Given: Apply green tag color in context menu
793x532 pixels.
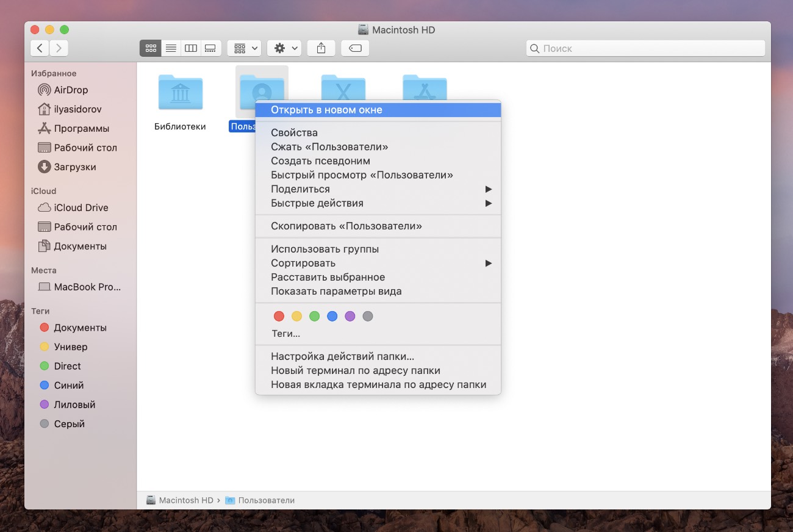Looking at the screenshot, I should point(314,316).
